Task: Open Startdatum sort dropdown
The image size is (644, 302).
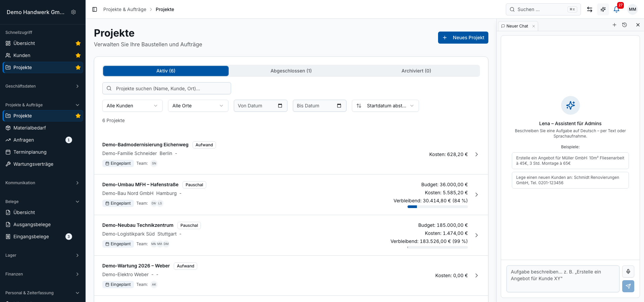Action: 385,106
